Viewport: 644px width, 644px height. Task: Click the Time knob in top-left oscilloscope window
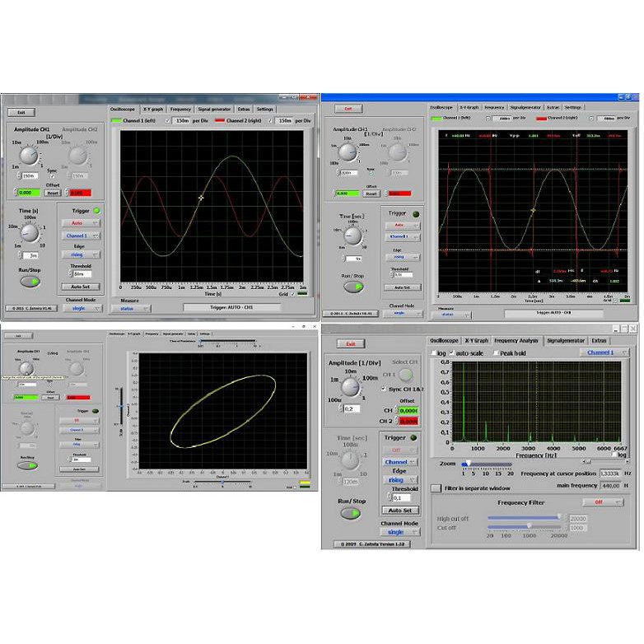[x=30, y=234]
